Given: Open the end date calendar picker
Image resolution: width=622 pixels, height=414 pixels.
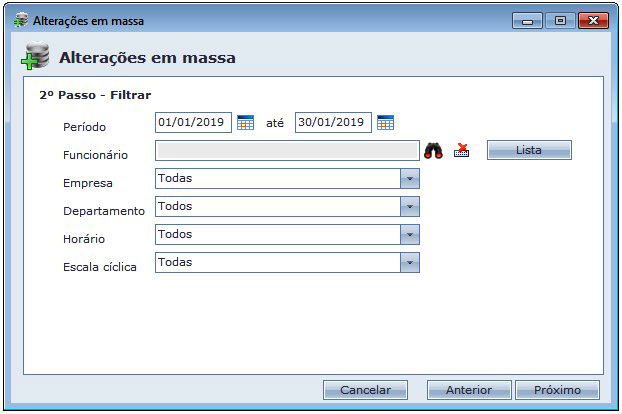Looking at the screenshot, I should 385,123.
